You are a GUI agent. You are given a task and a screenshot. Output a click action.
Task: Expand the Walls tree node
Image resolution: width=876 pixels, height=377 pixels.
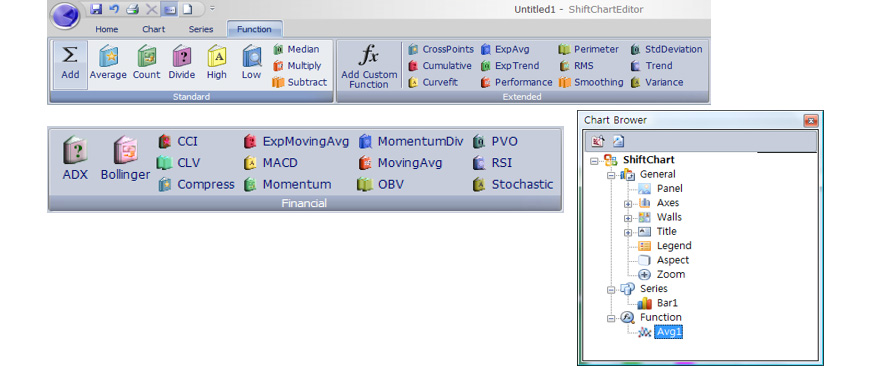coord(628,218)
